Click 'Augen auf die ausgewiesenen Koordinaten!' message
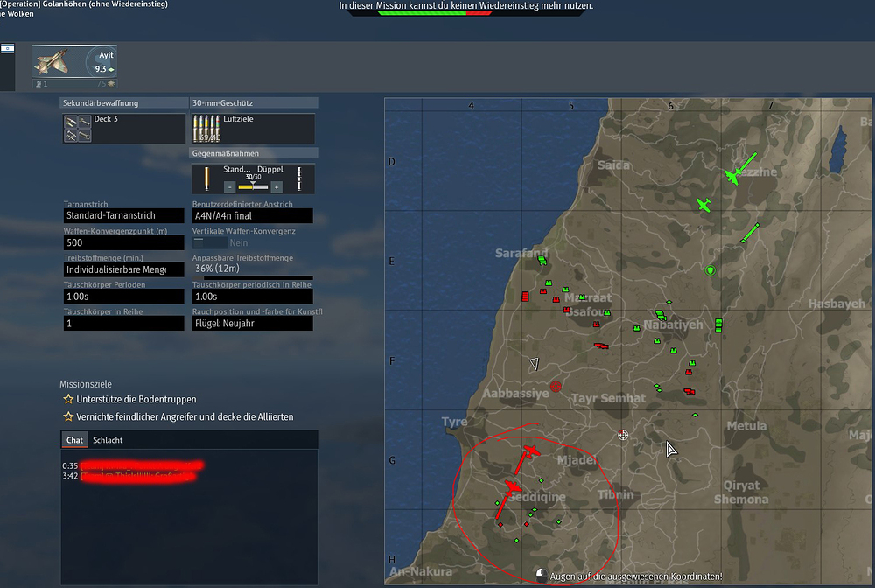875x588 pixels. (x=636, y=577)
